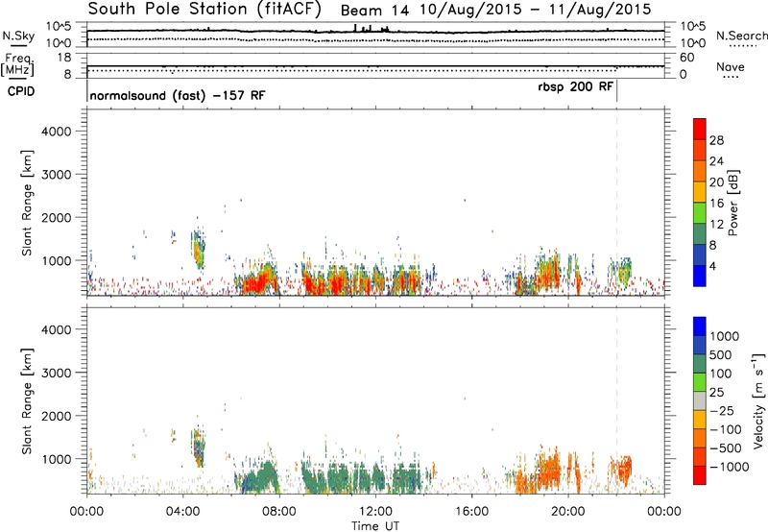This screenshot has height=532, width=768.
Task: Click the blue bottom segment of the Power colorbar
Action: (700, 276)
